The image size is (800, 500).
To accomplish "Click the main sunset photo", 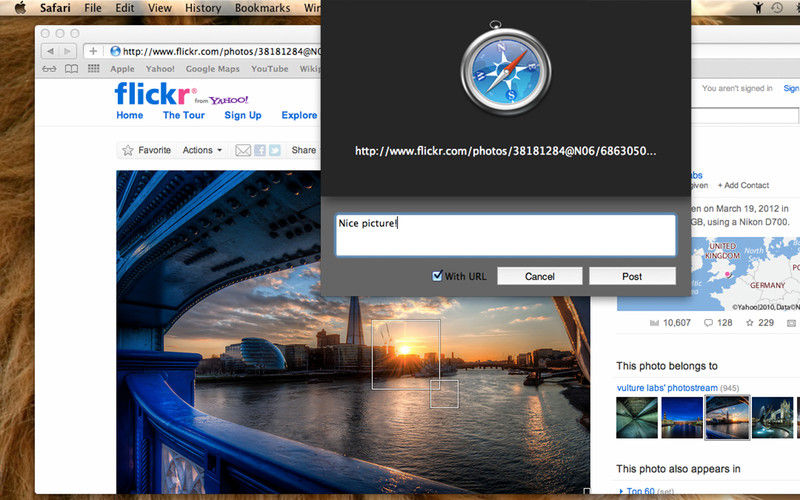I will [353, 333].
